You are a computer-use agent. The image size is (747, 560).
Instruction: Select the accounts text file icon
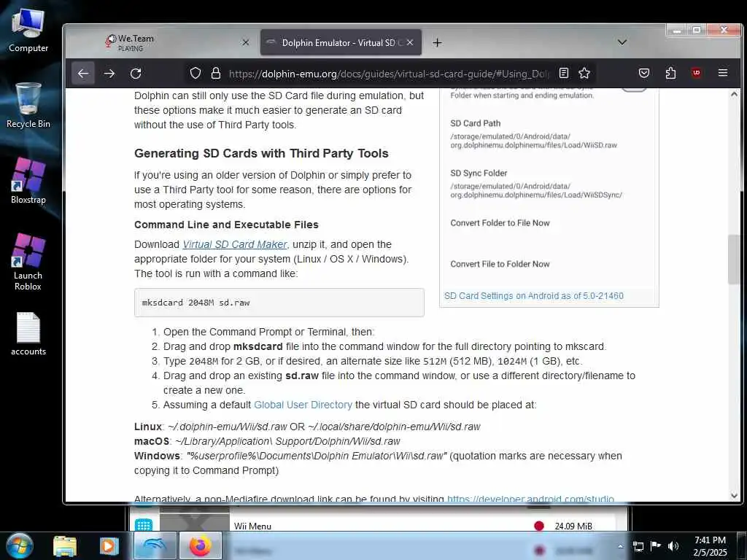pos(28,334)
